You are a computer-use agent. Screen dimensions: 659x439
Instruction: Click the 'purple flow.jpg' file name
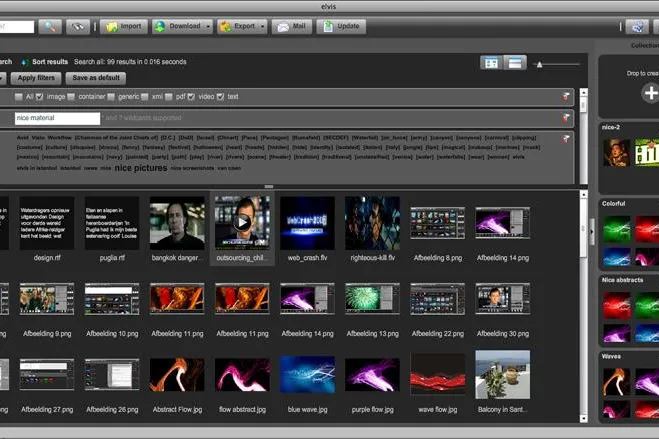click(x=372, y=410)
